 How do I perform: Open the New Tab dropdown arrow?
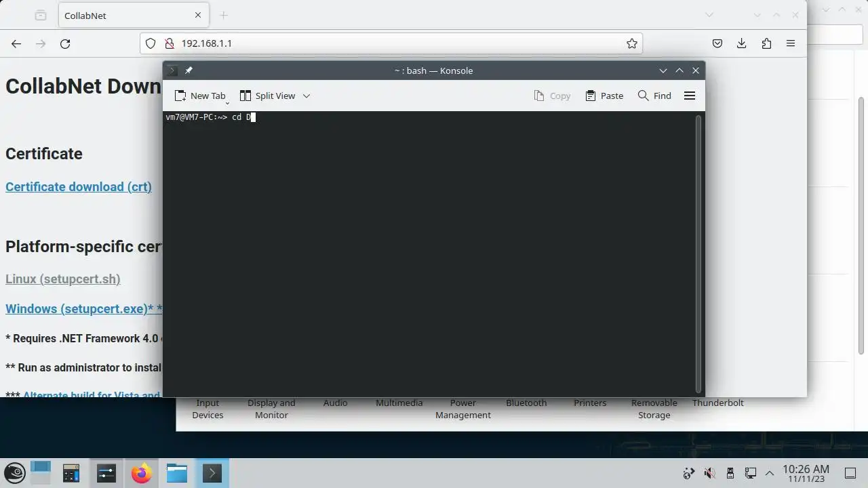227,102
